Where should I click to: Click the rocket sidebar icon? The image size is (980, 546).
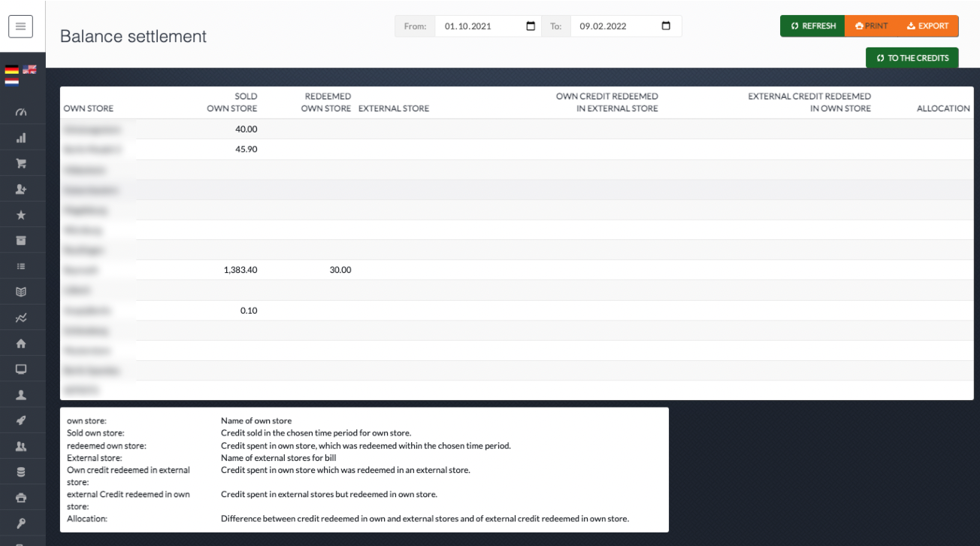22,420
